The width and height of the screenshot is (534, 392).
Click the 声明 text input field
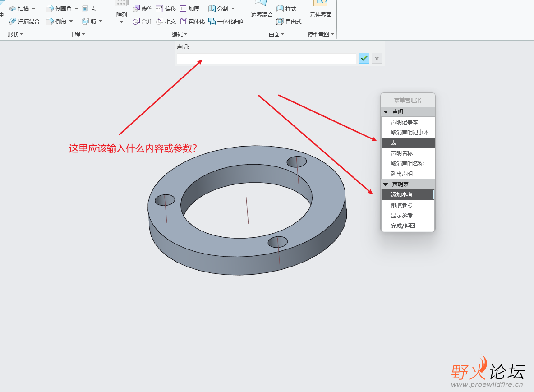coord(266,59)
